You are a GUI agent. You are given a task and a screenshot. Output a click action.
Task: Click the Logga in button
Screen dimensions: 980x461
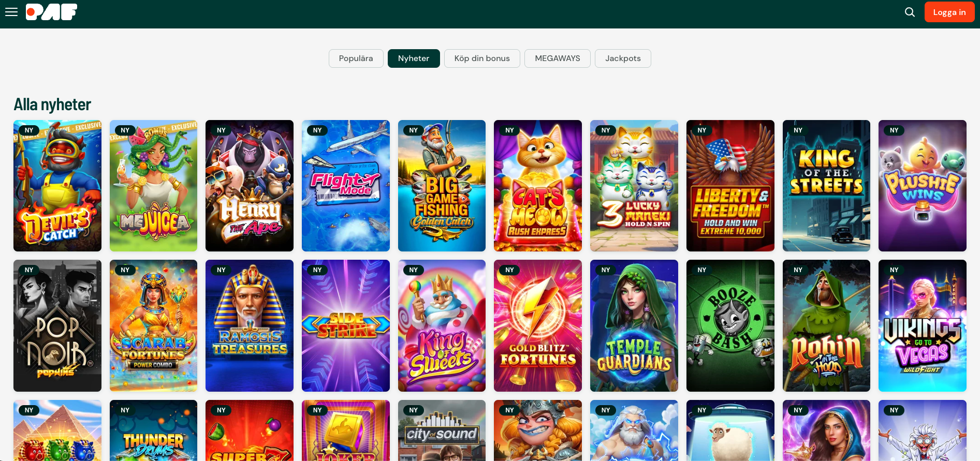pyautogui.click(x=949, y=12)
